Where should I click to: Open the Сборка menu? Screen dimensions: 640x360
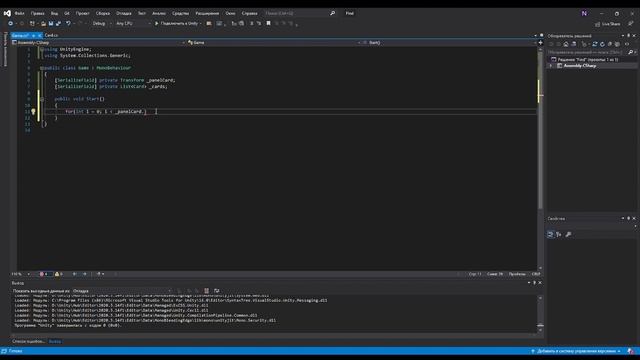(x=102, y=13)
